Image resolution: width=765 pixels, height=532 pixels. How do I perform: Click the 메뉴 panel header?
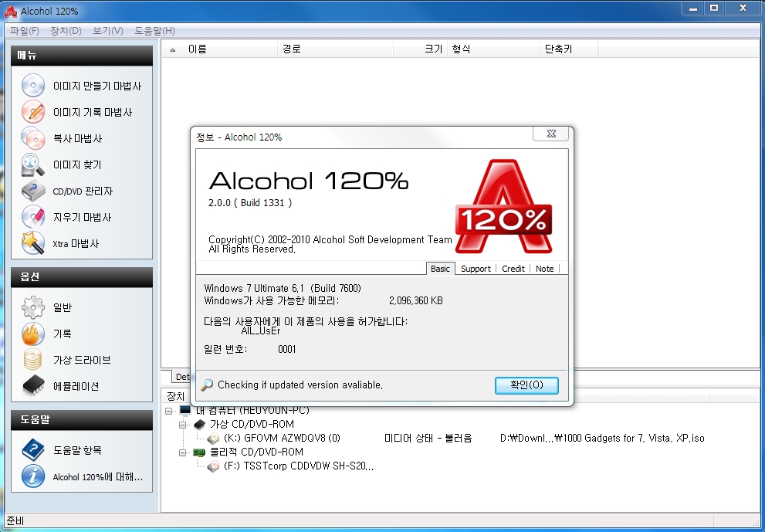click(x=82, y=56)
